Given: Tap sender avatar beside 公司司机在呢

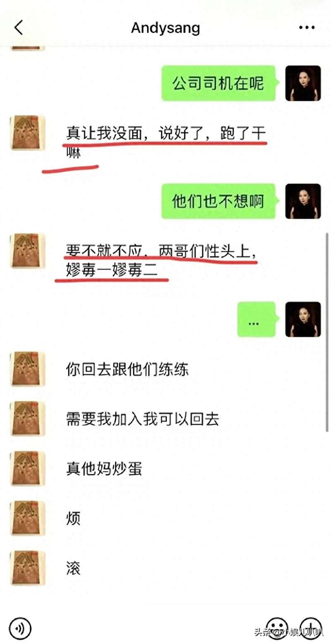Looking at the screenshot, I should tap(303, 83).
